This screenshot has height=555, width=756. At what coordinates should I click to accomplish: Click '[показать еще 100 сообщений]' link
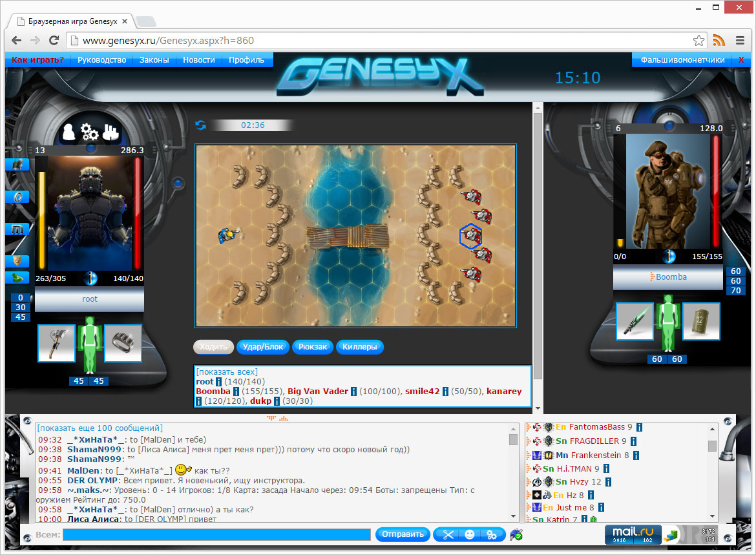[100, 428]
